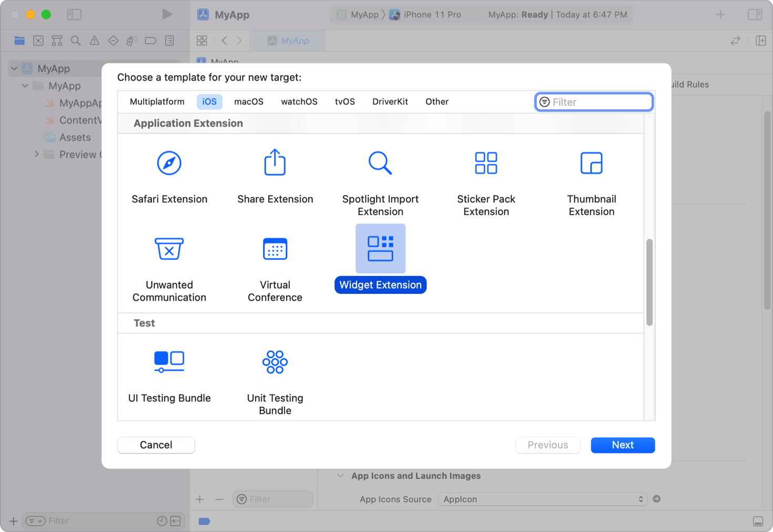The height and width of the screenshot is (532, 773).
Task: Go to AppIcon via arrow button
Action: point(656,499)
